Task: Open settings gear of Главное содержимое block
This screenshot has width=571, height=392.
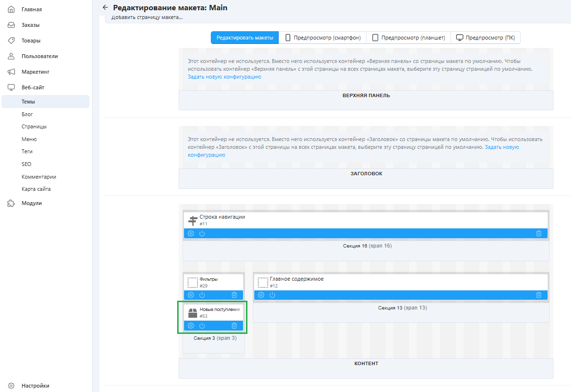Action: 261,295
